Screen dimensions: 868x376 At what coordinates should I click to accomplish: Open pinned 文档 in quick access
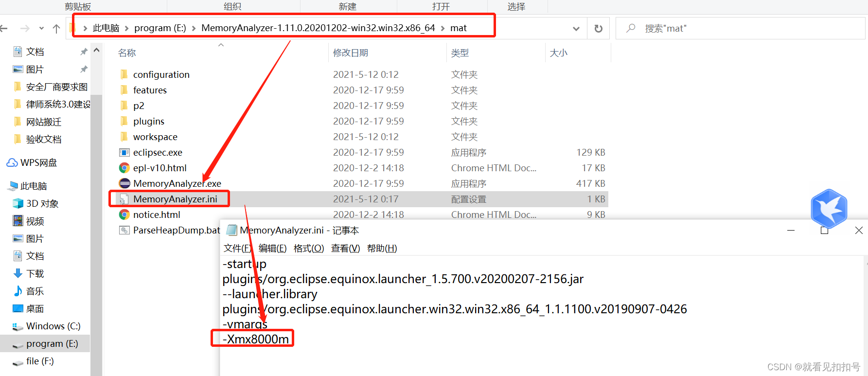[35, 52]
